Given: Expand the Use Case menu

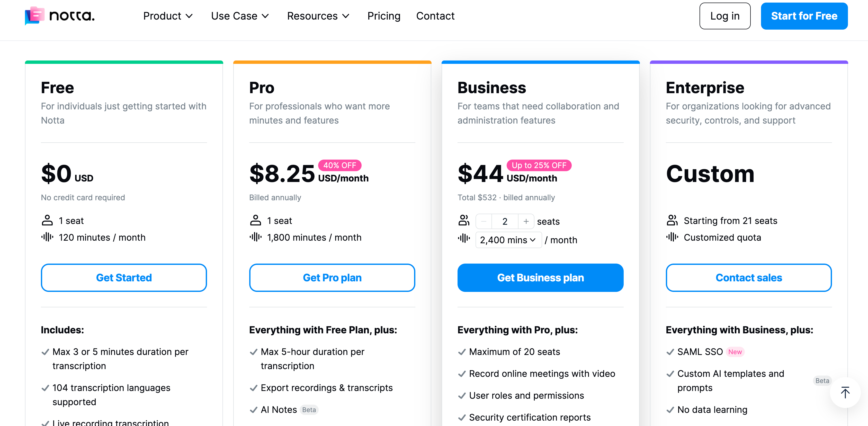Looking at the screenshot, I should click(240, 15).
